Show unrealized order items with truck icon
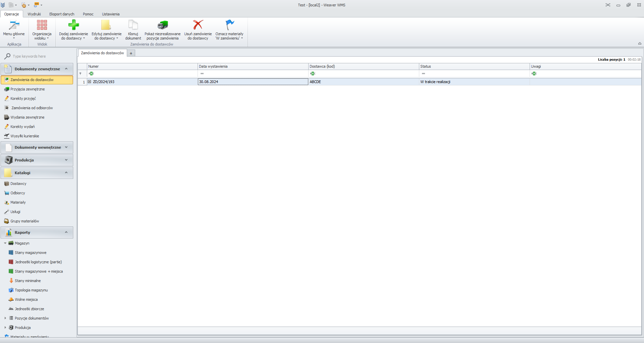This screenshot has height=343, width=644. 162,25
